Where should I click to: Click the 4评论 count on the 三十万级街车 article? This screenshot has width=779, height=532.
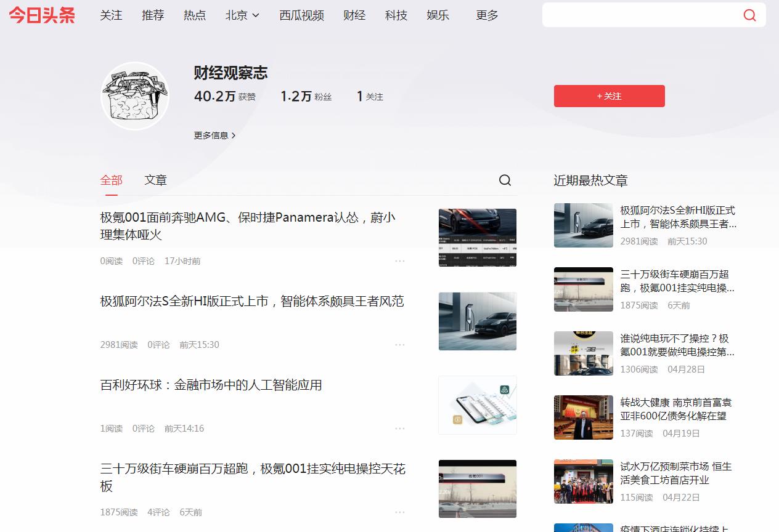click(158, 512)
